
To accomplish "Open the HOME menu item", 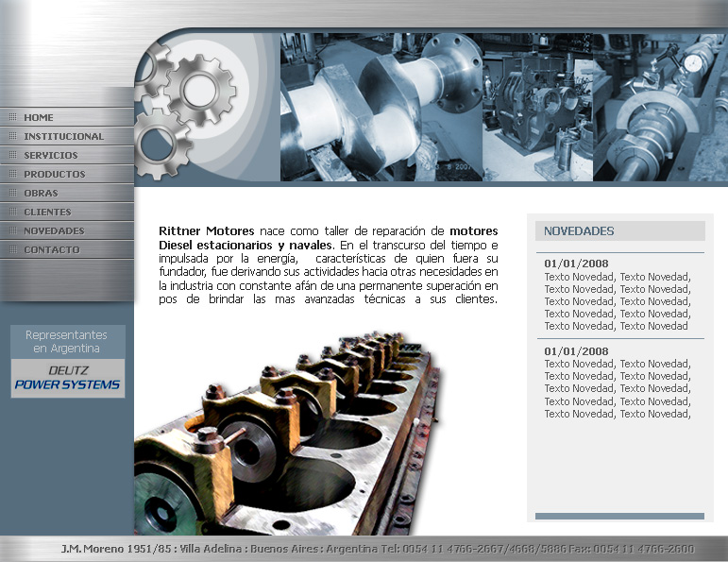I will pyautogui.click(x=67, y=117).
